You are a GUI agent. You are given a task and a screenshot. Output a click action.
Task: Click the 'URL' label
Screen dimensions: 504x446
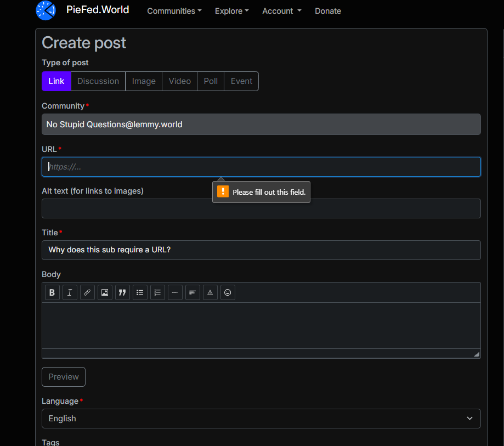click(49, 149)
